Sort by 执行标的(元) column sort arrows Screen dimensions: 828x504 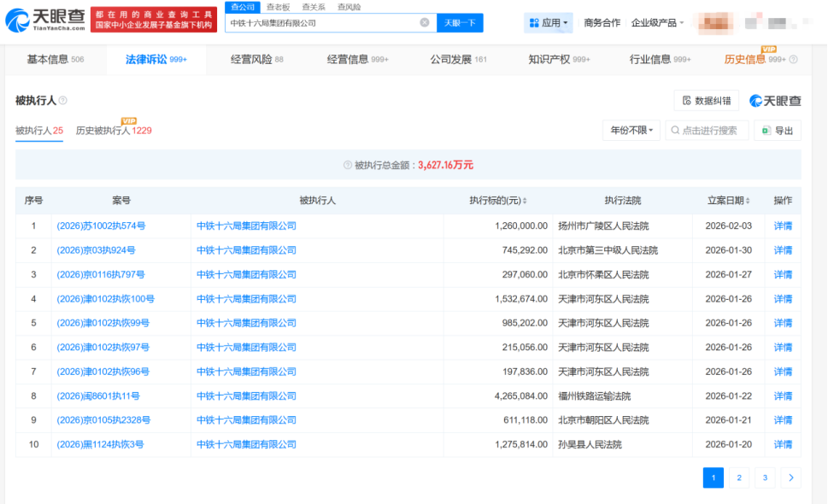tap(525, 201)
